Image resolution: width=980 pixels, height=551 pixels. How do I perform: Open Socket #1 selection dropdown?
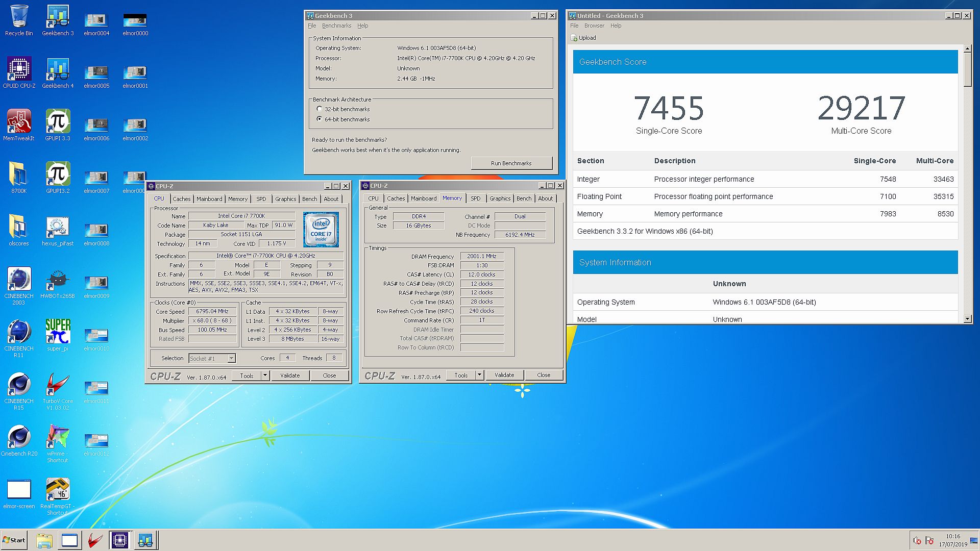(x=232, y=358)
